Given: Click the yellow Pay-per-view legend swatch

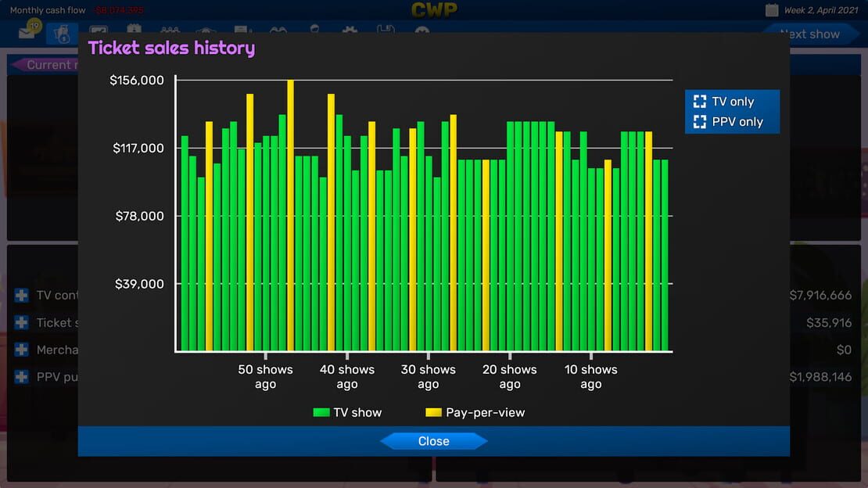Looking at the screenshot, I should 433,413.
